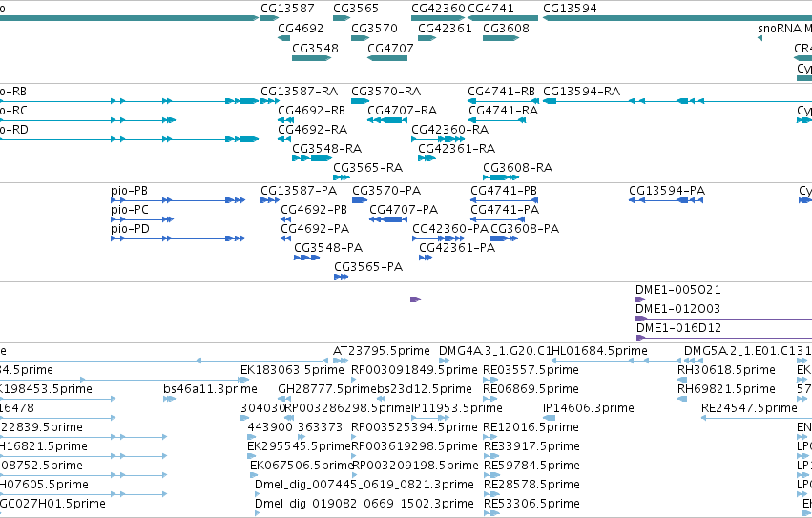Click the CG4692-PB protein label
This screenshot has width=812, height=518.
click(x=314, y=210)
